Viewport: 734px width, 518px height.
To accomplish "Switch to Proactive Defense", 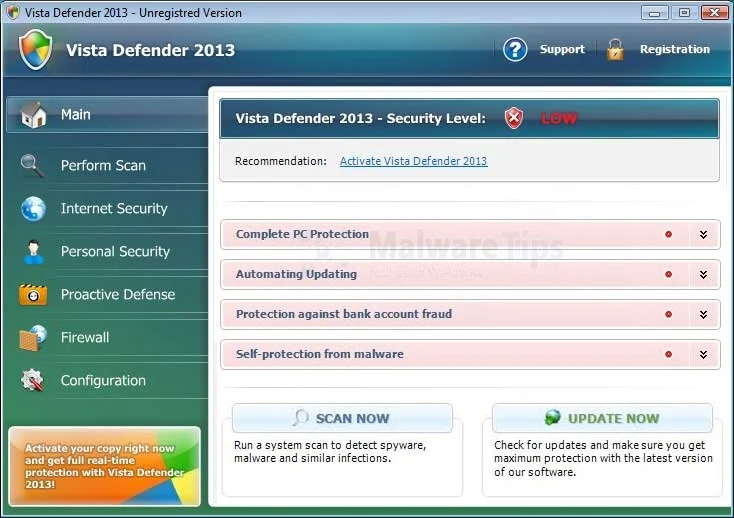I will tap(107, 295).
